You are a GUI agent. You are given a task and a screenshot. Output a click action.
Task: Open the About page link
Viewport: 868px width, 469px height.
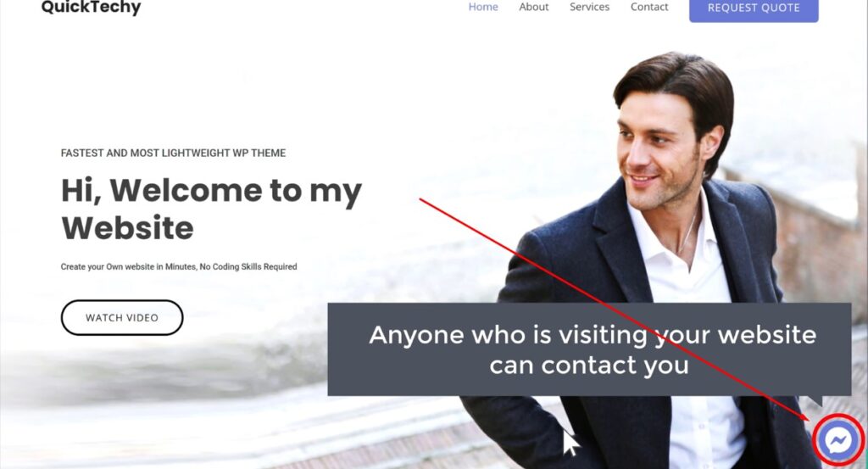[534, 7]
